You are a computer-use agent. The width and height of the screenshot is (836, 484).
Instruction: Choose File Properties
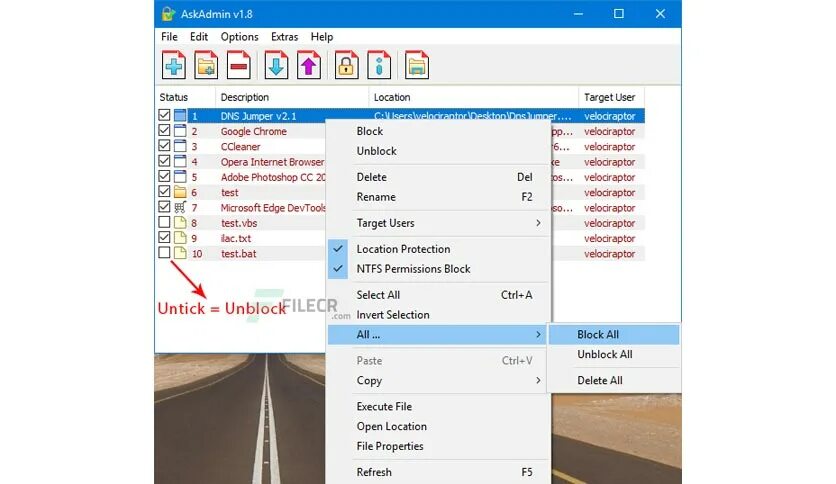tap(437, 446)
